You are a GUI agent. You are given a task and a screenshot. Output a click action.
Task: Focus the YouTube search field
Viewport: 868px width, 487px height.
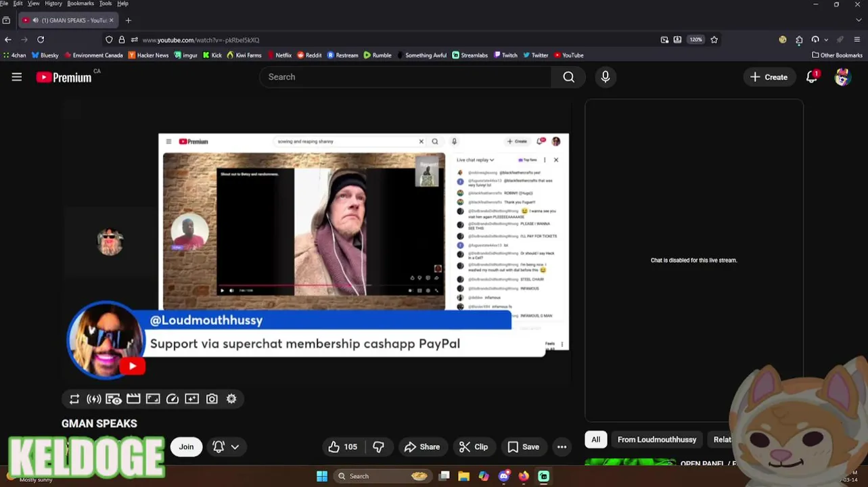point(405,77)
